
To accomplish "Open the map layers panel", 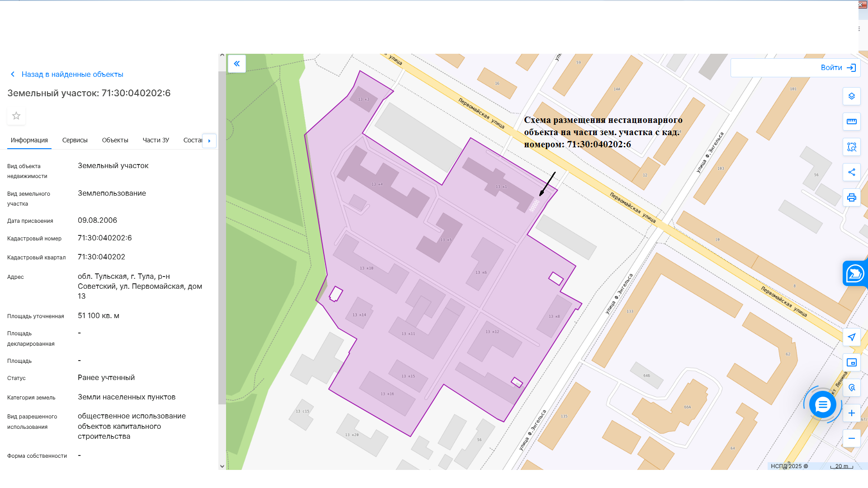I will (851, 96).
